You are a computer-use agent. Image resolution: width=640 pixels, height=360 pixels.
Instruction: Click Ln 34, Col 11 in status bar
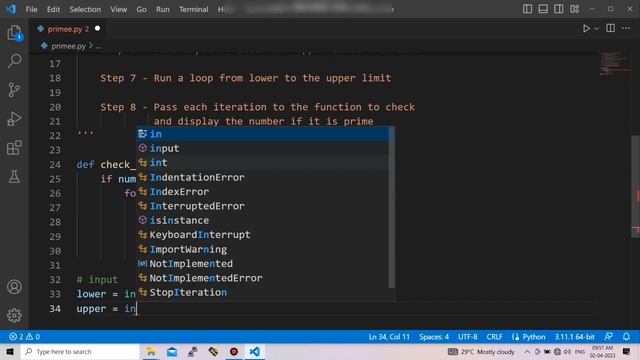389,337
